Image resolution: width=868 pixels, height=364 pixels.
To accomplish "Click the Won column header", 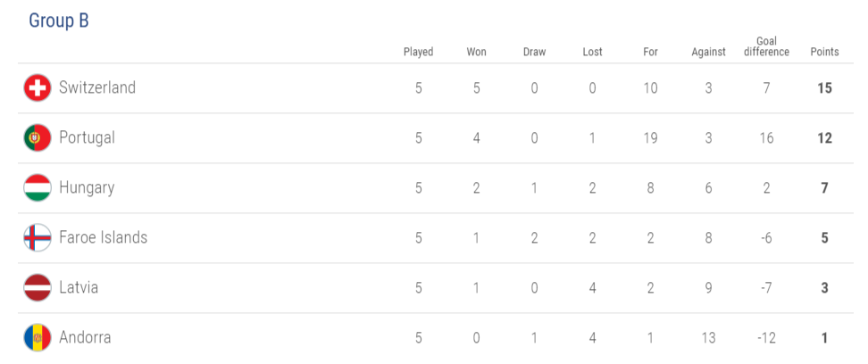I will (476, 52).
